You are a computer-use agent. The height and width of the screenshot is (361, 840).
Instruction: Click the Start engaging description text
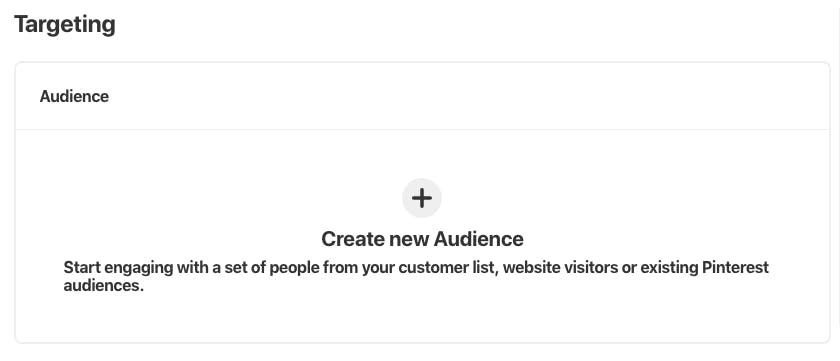pos(416,276)
